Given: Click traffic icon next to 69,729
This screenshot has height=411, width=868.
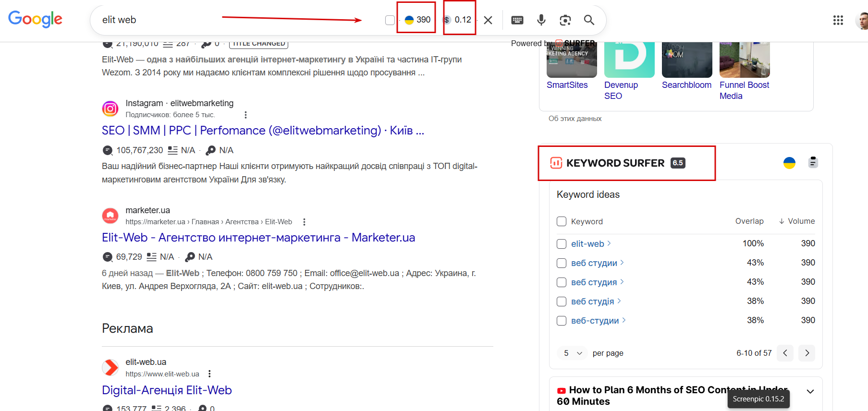Looking at the screenshot, I should click(x=108, y=257).
